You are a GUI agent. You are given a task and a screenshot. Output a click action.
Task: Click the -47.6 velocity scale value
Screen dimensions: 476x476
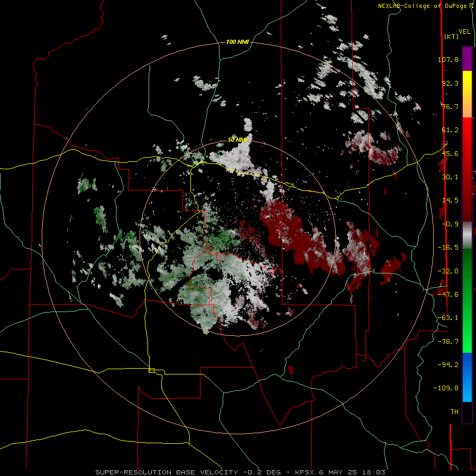448,295
